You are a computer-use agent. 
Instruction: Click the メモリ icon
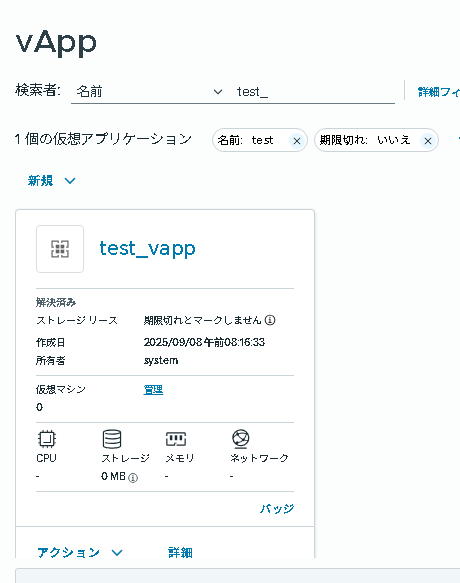(x=176, y=439)
